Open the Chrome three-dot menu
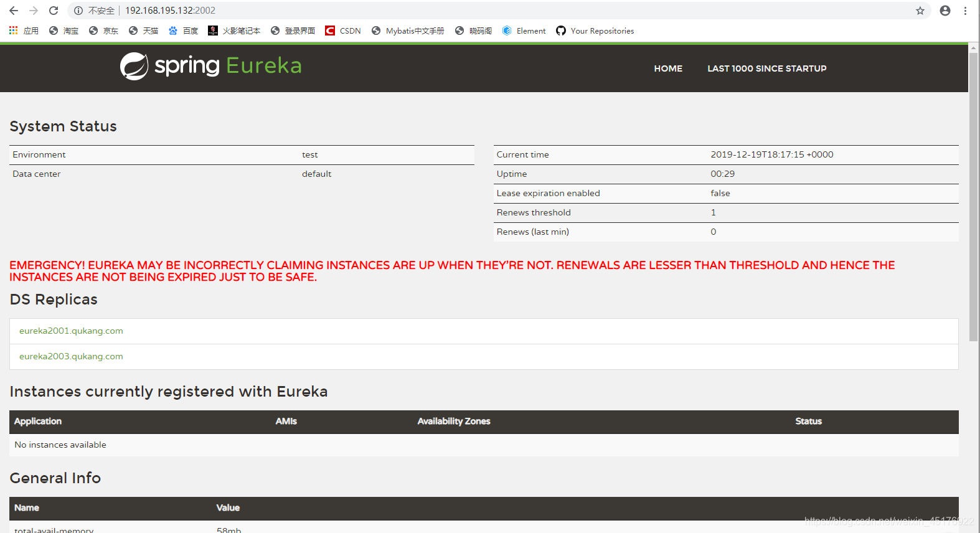Screen dimensions: 980x533 click(x=965, y=11)
